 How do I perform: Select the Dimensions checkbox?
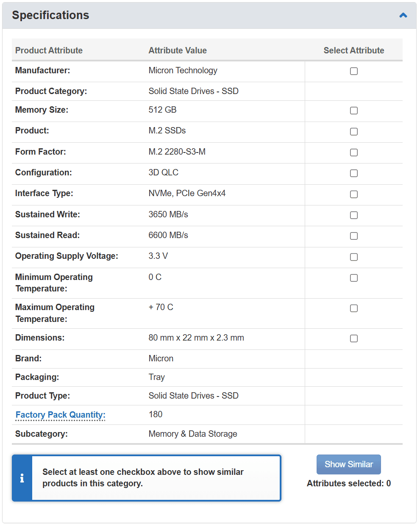click(354, 338)
